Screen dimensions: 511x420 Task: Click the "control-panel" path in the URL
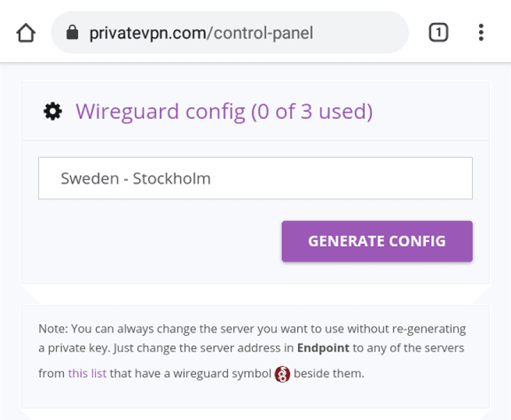pyautogui.click(x=264, y=33)
